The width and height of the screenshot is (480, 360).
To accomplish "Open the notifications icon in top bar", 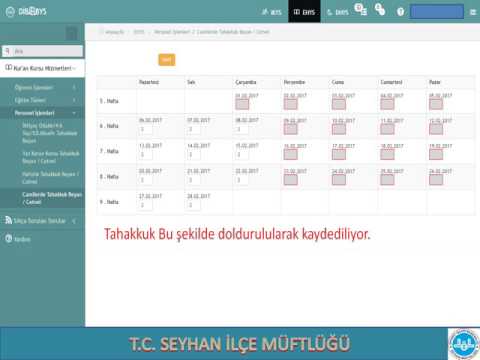I will point(361,9).
